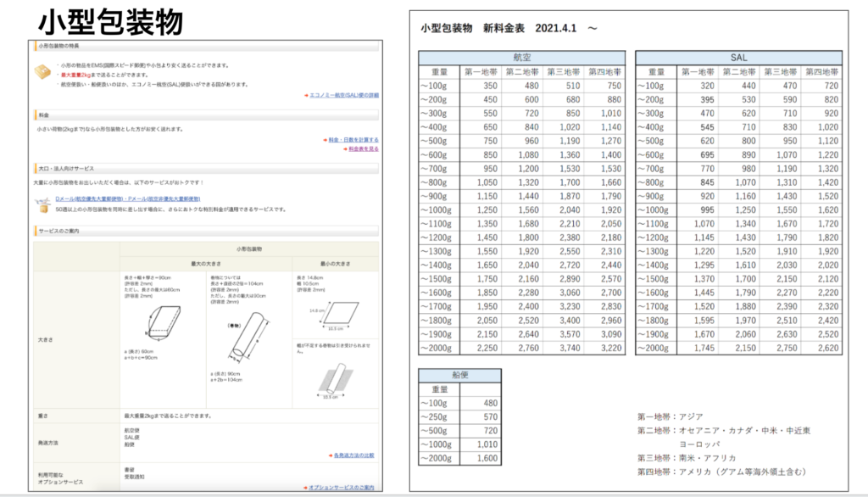Click the 〜1000g row label in 航空 table
Image resolution: width=868 pixels, height=497 pixels.
436,210
